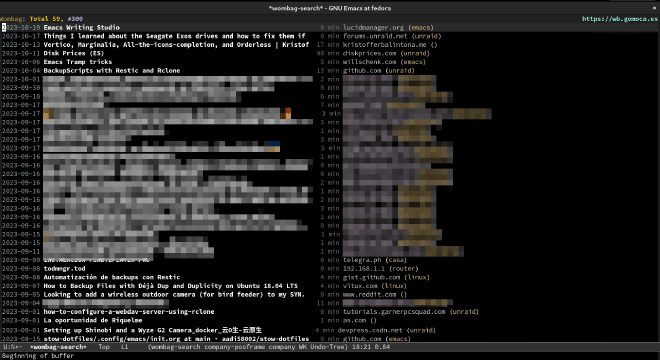Open La oportunidad de Riquelme entry

pos(93,320)
